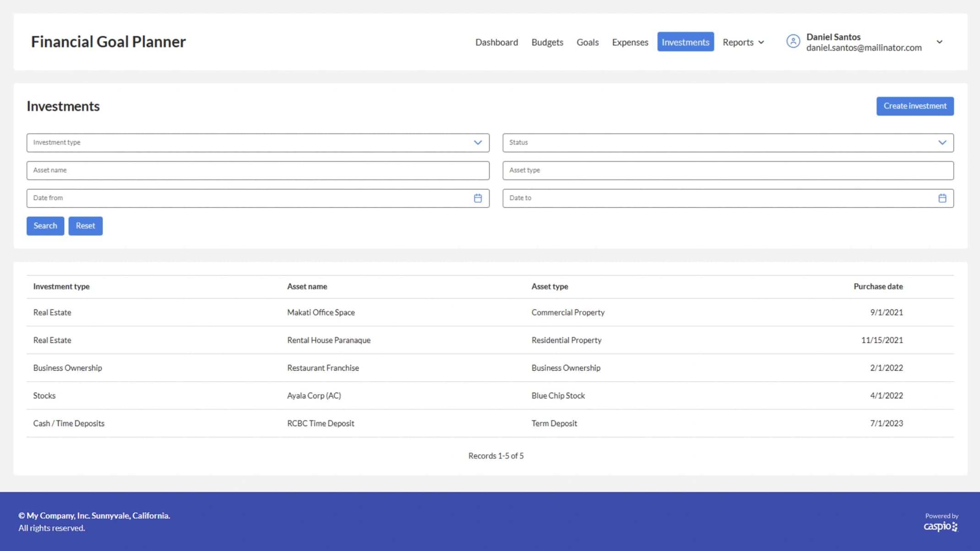Focus the Asset type input field
Image resolution: width=980 pixels, height=551 pixels.
(x=728, y=170)
